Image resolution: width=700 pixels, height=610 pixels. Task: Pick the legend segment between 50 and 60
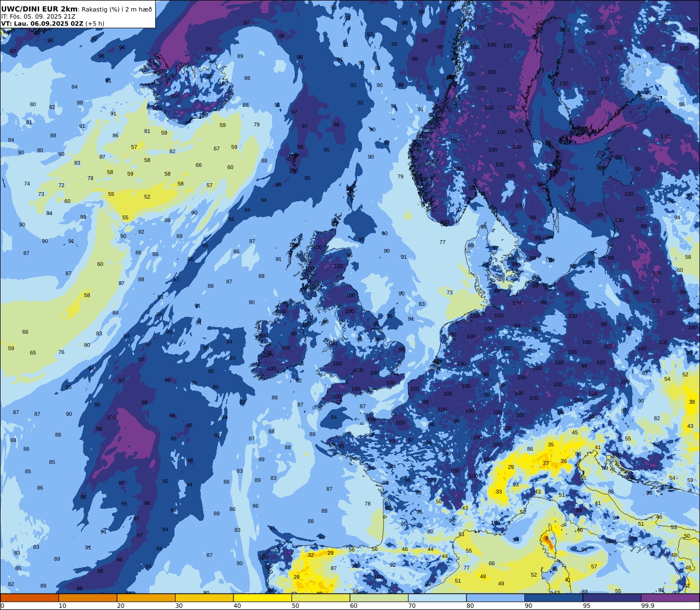click(x=320, y=598)
